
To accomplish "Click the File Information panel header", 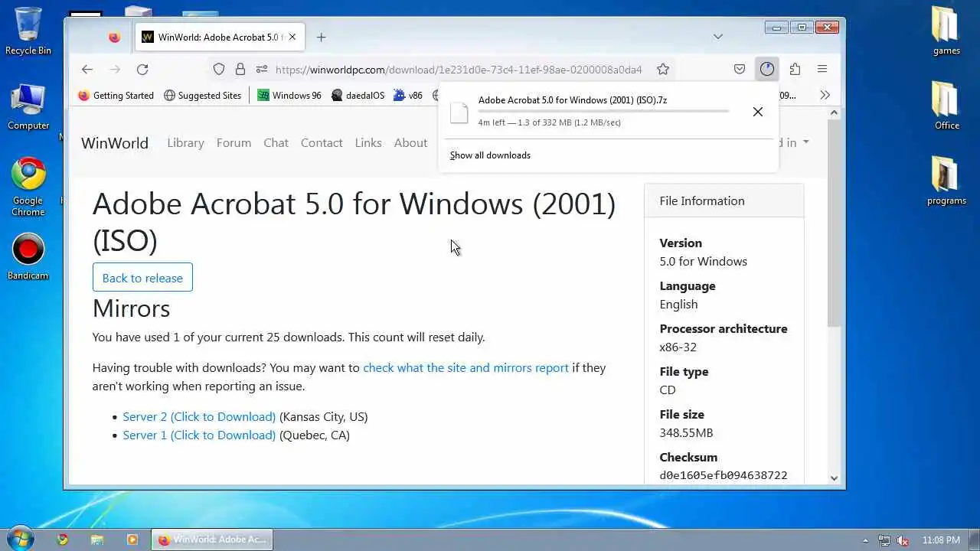I will (x=724, y=201).
